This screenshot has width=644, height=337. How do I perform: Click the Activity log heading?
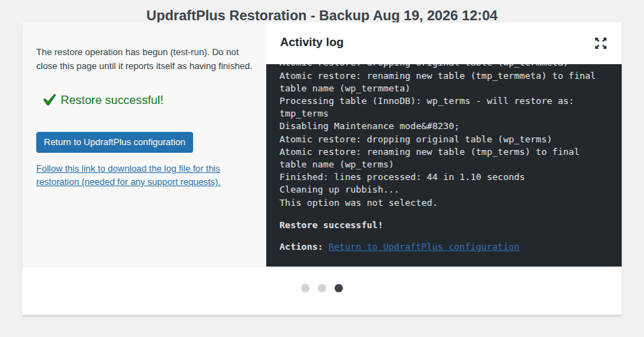(x=312, y=43)
